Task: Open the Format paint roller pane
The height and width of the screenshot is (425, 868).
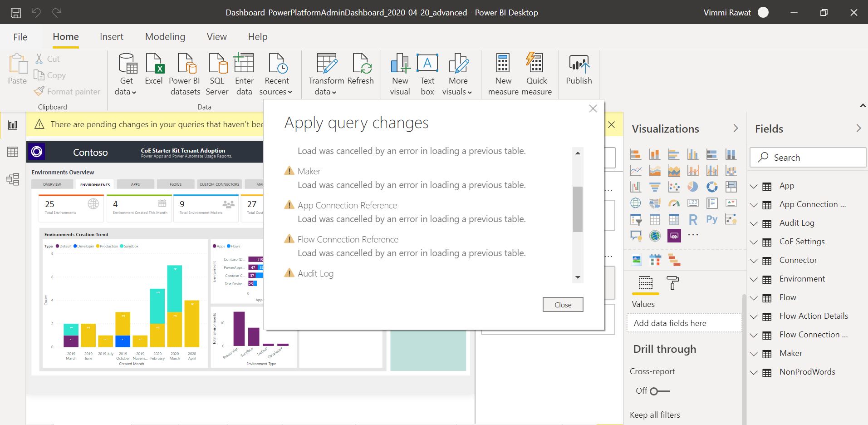Action: [673, 283]
